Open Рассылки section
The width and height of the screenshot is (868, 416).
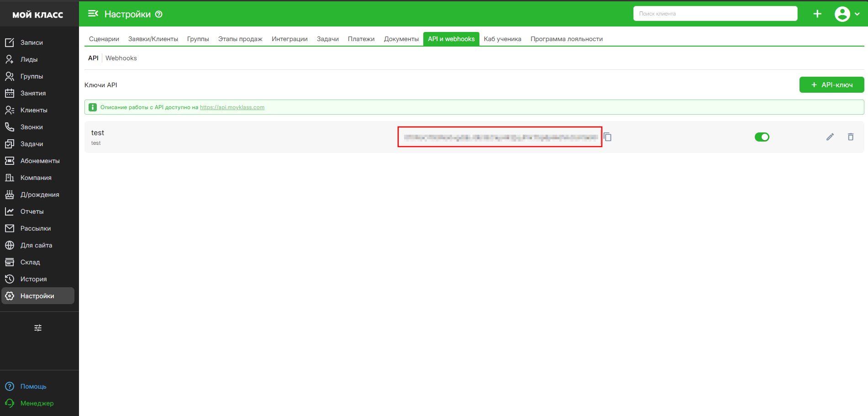(x=37, y=228)
